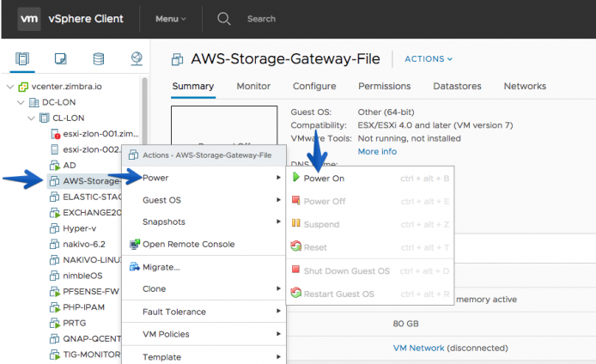Switch to the Monitor tab
596x364 pixels.
point(253,86)
